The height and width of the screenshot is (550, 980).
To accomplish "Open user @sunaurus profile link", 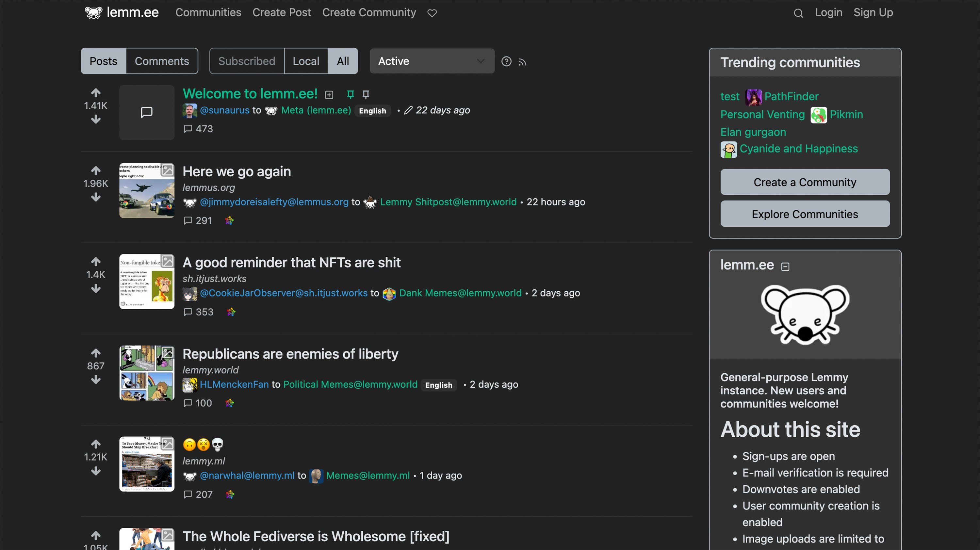I will click(224, 110).
